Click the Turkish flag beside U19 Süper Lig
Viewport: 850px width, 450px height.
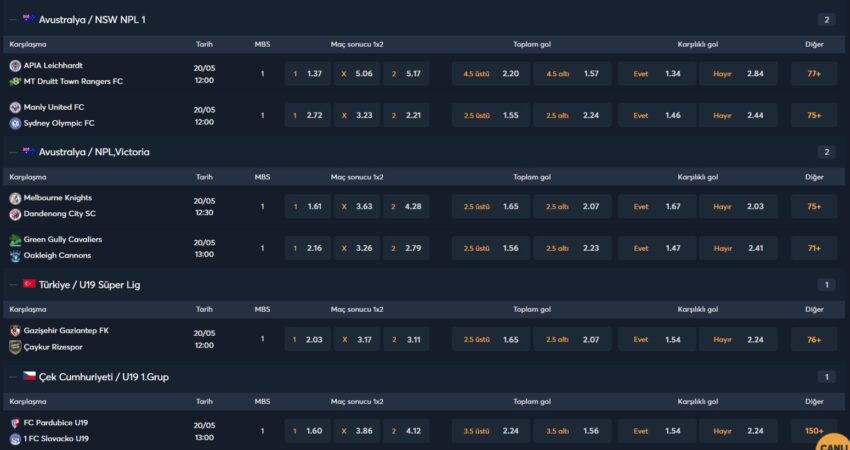pos(29,284)
